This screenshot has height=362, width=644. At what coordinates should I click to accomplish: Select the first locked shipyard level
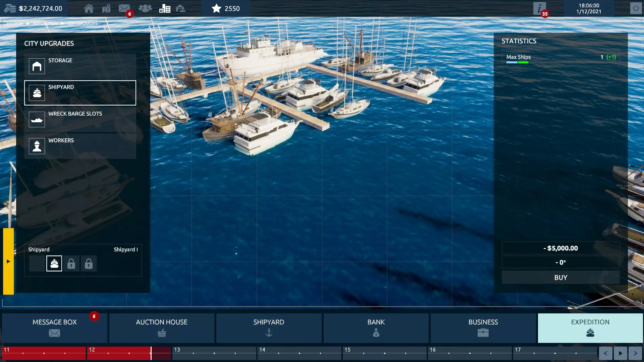(x=71, y=264)
